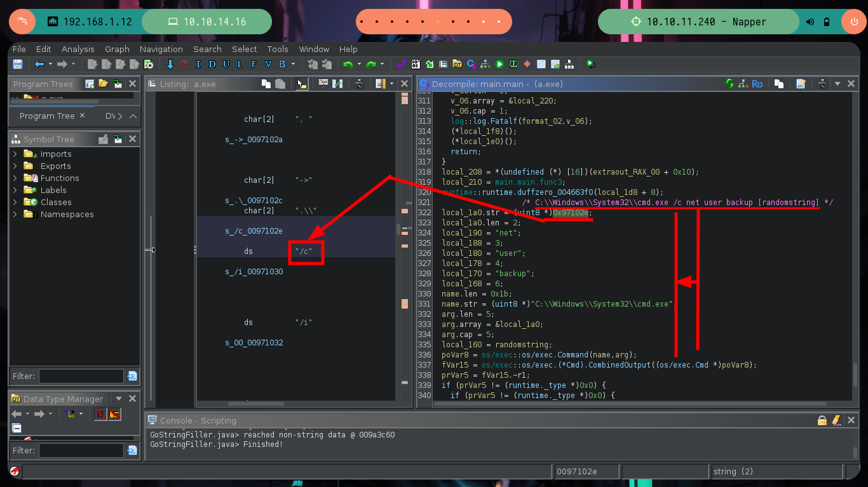
Task: Toggle filter pointers in Data Type Manager
Action: 114,414
